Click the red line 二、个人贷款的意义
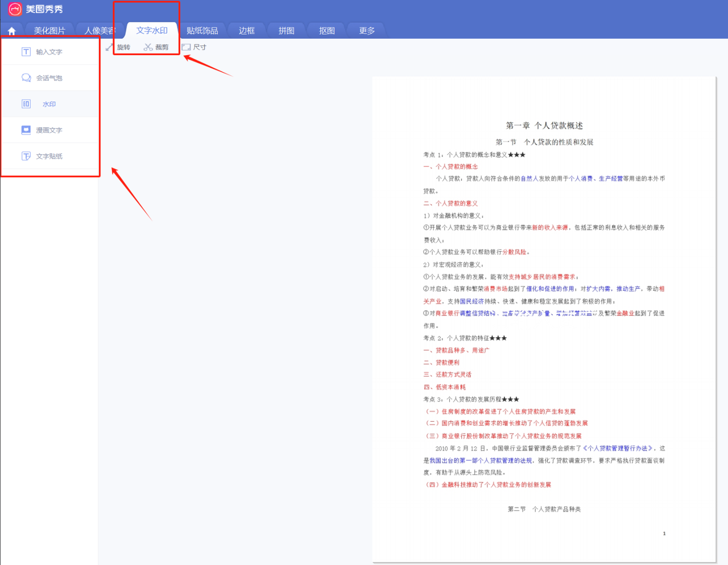The width and height of the screenshot is (728, 565). [450, 203]
